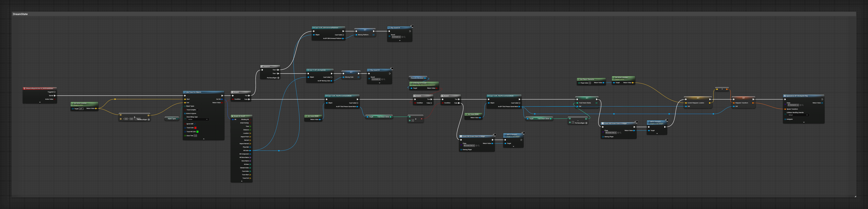
Task: Untick the Ignore Self checkbox
Action: click(x=195, y=124)
